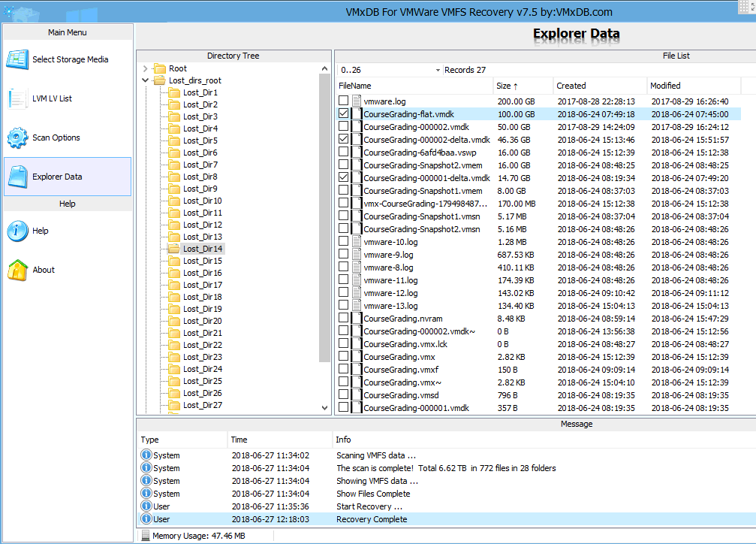Collapse the Lost_dirs_root tree node
The width and height of the screenshot is (756, 544).
145,80
